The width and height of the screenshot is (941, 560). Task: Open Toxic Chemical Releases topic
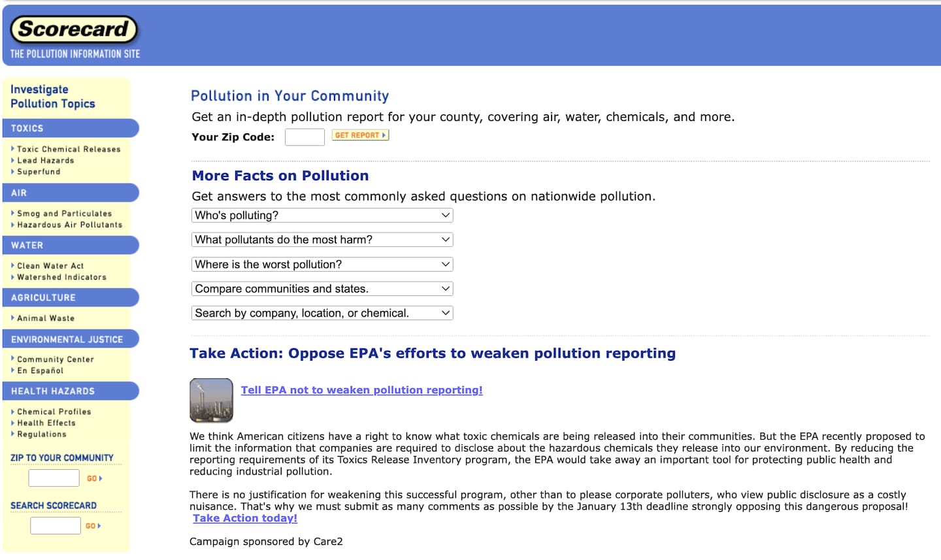click(x=69, y=149)
